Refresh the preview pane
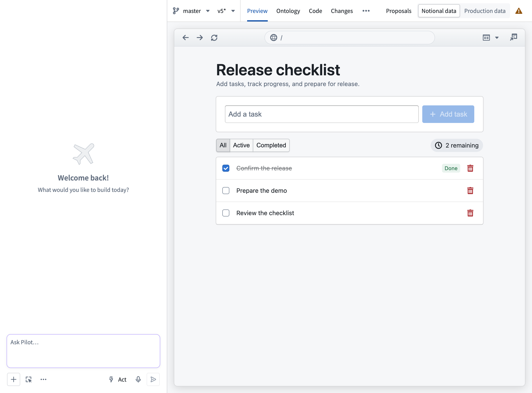This screenshot has height=393, width=532. coord(214,38)
